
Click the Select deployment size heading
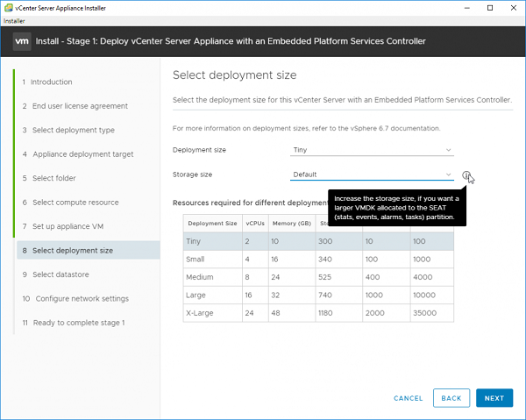[x=234, y=75]
